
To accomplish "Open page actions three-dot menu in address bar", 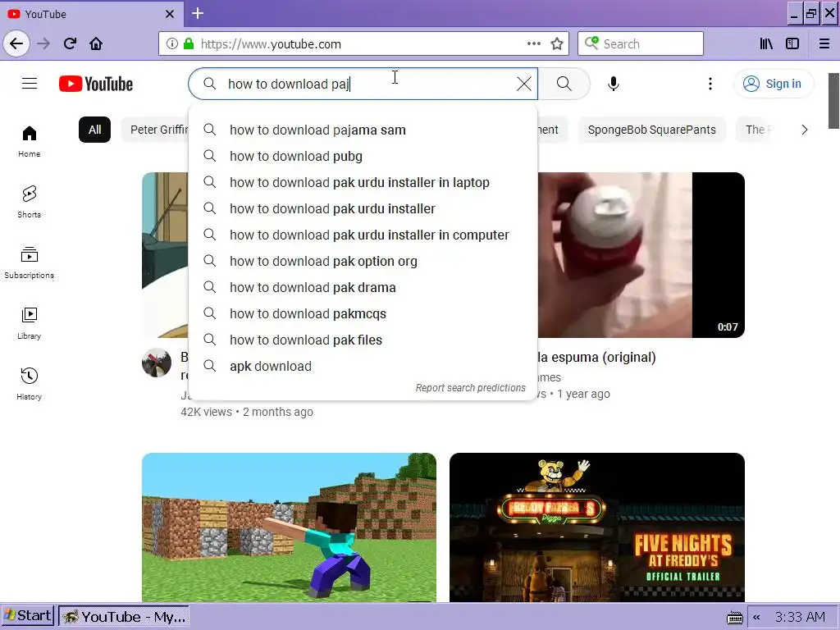I will point(533,43).
